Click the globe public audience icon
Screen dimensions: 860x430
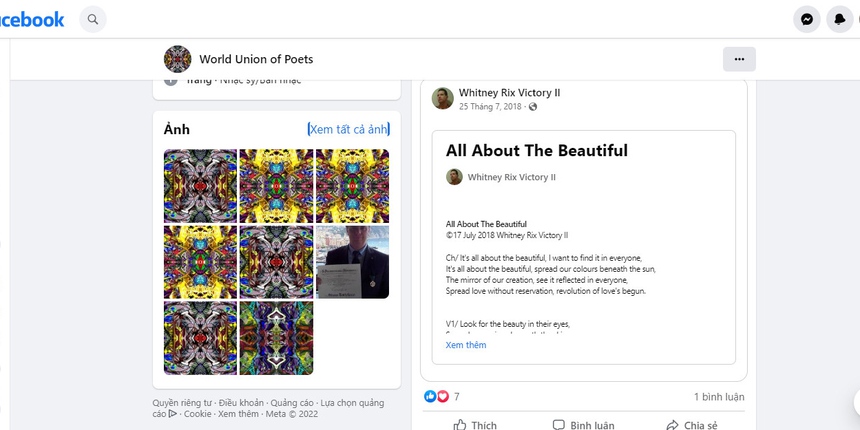[x=533, y=107]
